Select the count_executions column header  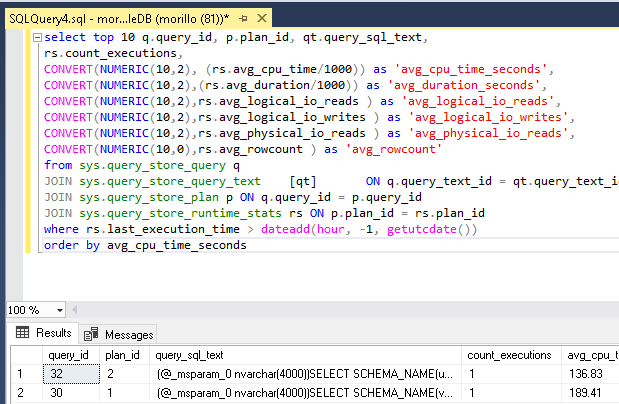tap(511, 355)
